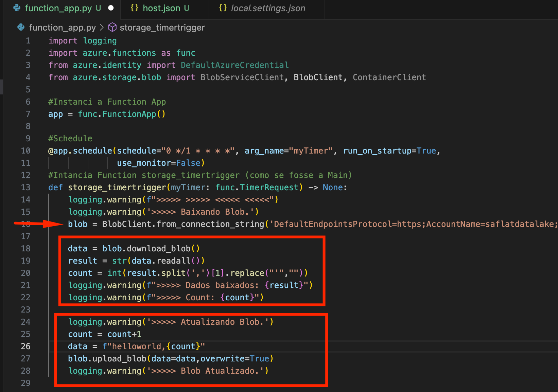
Task: Click line number 26 in the gutter
Action: 25,346
